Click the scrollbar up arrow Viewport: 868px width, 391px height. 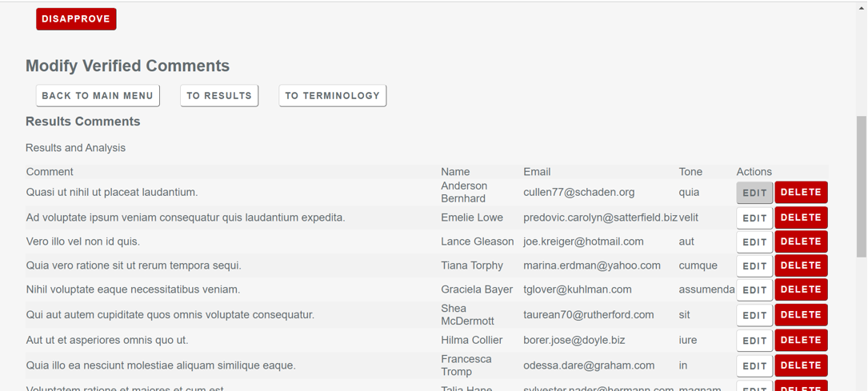point(861,7)
